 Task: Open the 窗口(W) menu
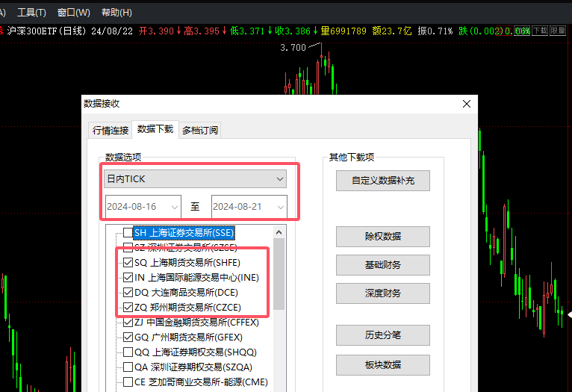coord(74,13)
